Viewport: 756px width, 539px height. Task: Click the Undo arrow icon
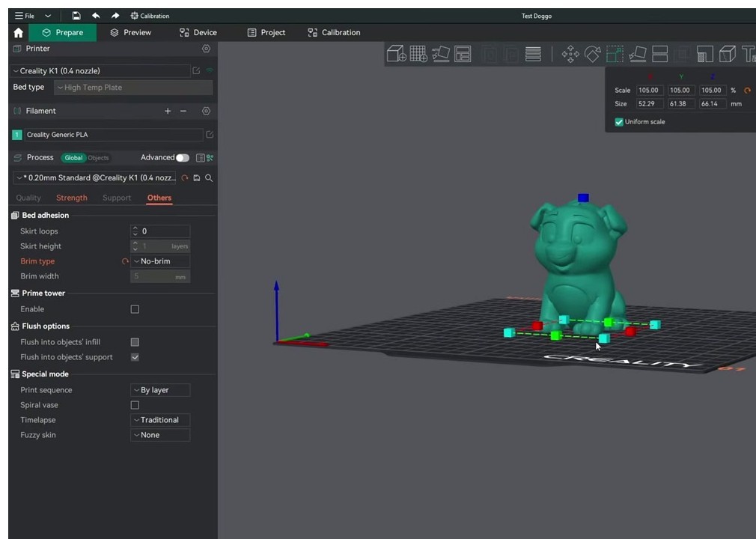pos(96,16)
